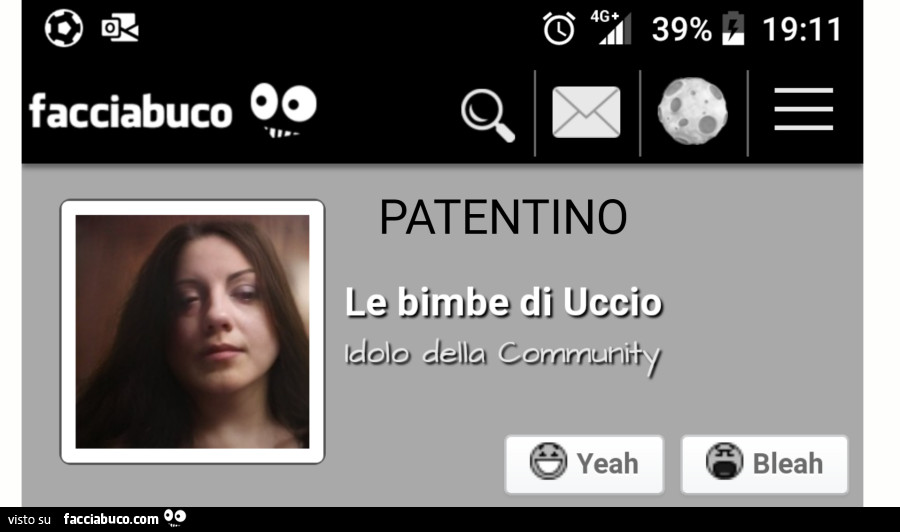Vote Bleah on the profile
Image resolution: width=900 pixels, height=532 pixels.
coord(764,464)
